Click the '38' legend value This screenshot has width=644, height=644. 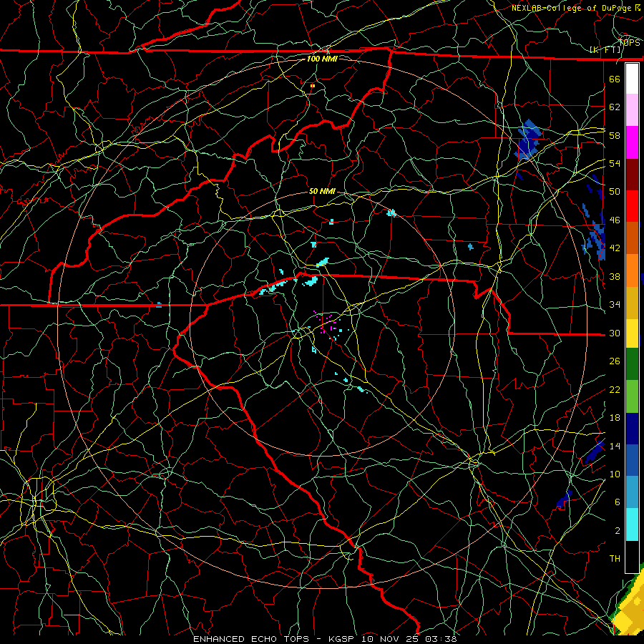coord(615,276)
